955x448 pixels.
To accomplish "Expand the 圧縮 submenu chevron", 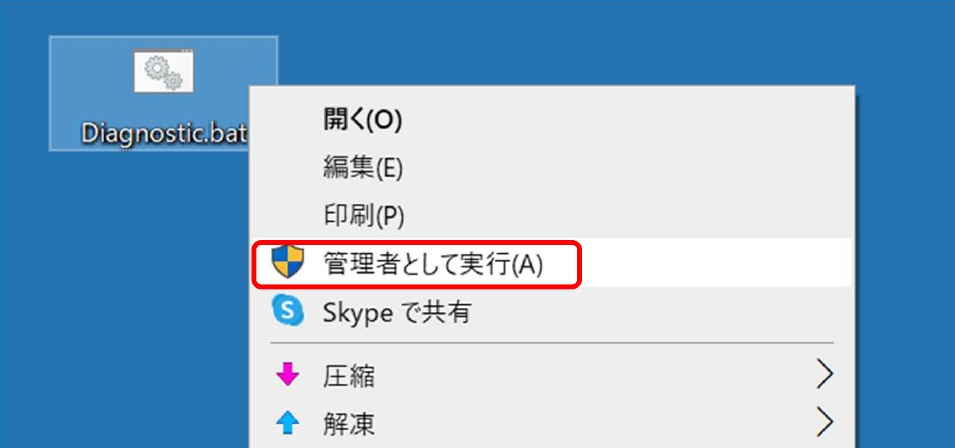I will pyautogui.click(x=823, y=374).
